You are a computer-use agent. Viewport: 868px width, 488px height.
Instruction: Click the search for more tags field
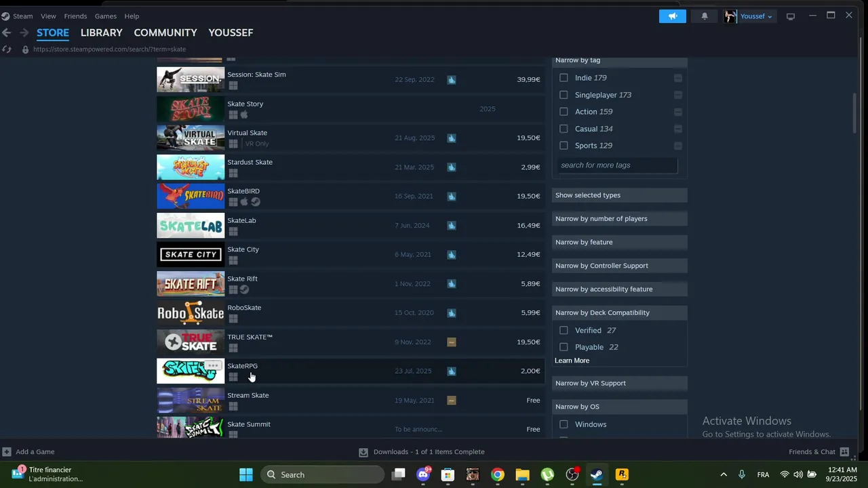coord(617,165)
